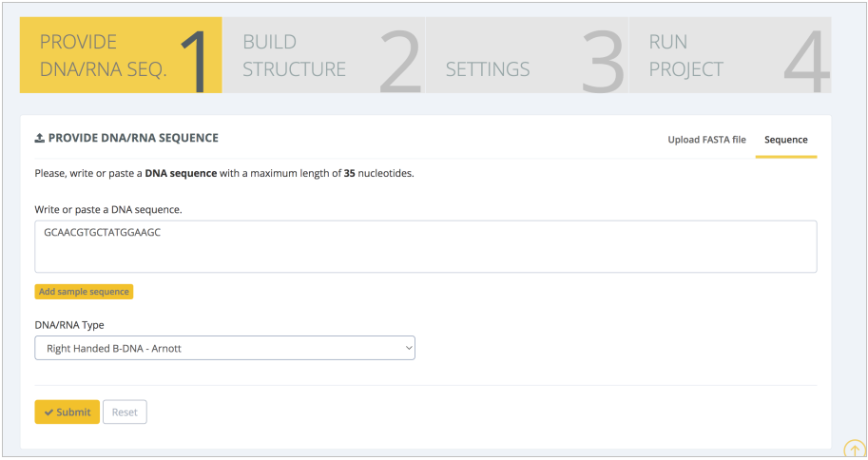The height and width of the screenshot is (460, 868).
Task: Open the Settings step
Action: point(488,69)
